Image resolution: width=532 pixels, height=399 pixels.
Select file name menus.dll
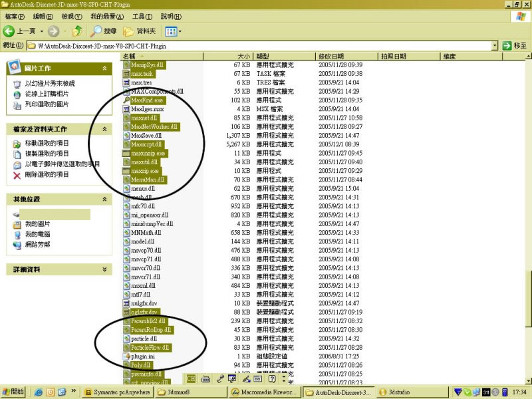[x=143, y=189]
